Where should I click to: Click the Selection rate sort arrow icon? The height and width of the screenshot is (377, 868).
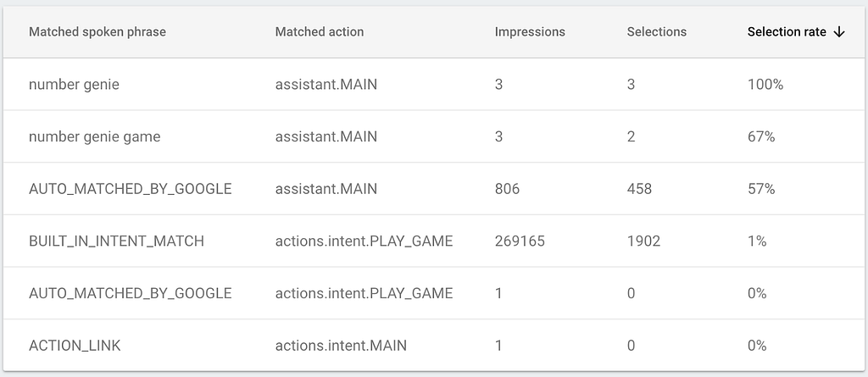[839, 32]
